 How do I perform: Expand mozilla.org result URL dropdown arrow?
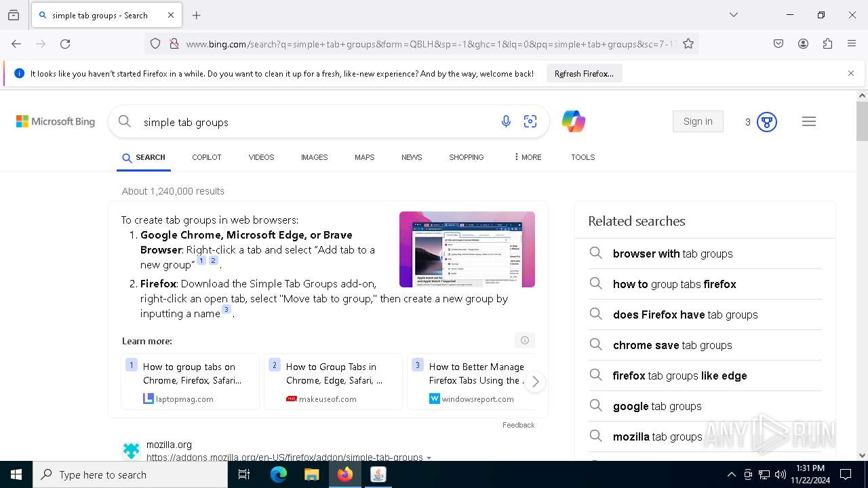tap(429, 458)
